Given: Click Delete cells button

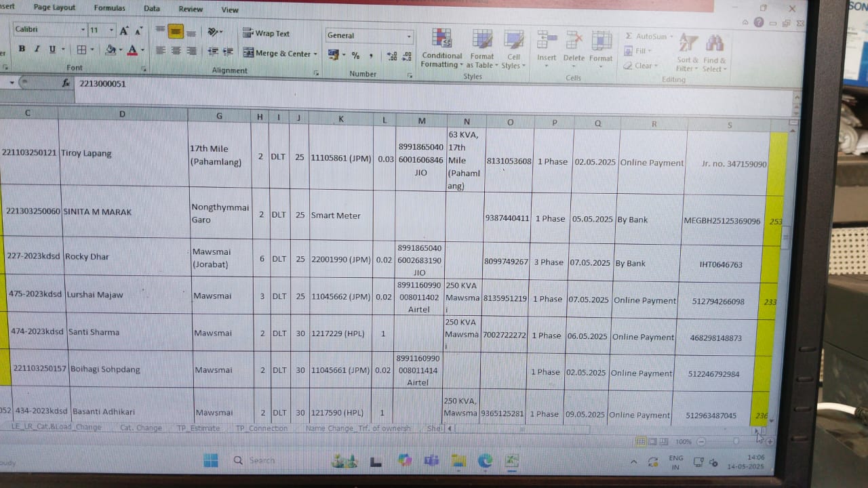Looking at the screenshot, I should [574, 47].
